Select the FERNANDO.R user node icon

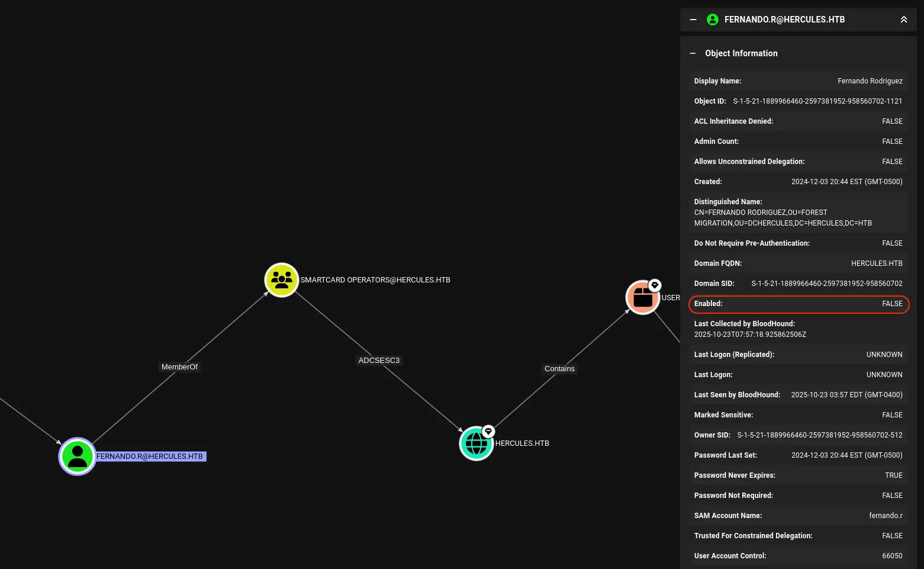coord(78,456)
